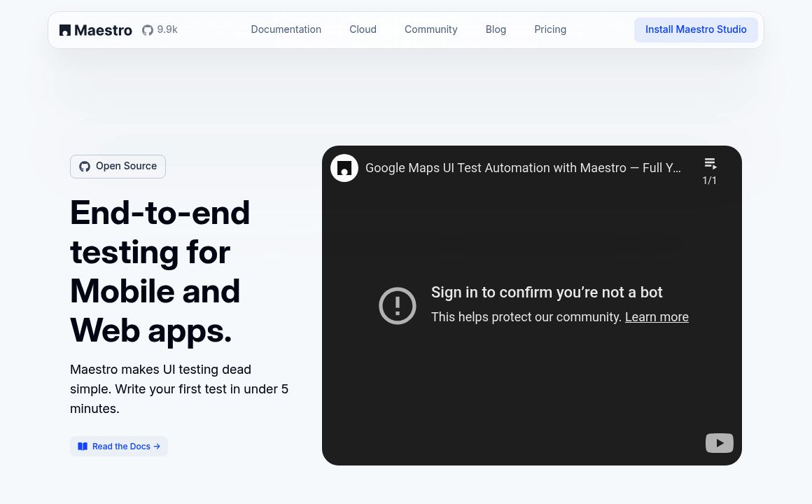This screenshot has width=812, height=504.
Task: Click the YouTube logo watermark on the player
Action: point(720,443)
